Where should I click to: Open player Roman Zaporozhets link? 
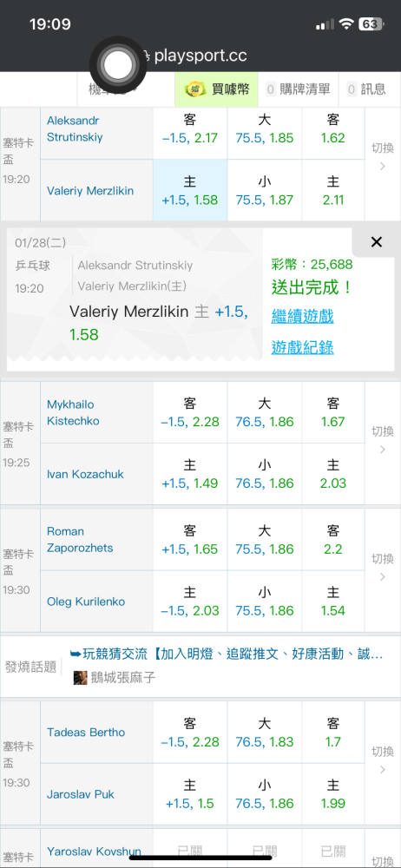[x=80, y=540]
